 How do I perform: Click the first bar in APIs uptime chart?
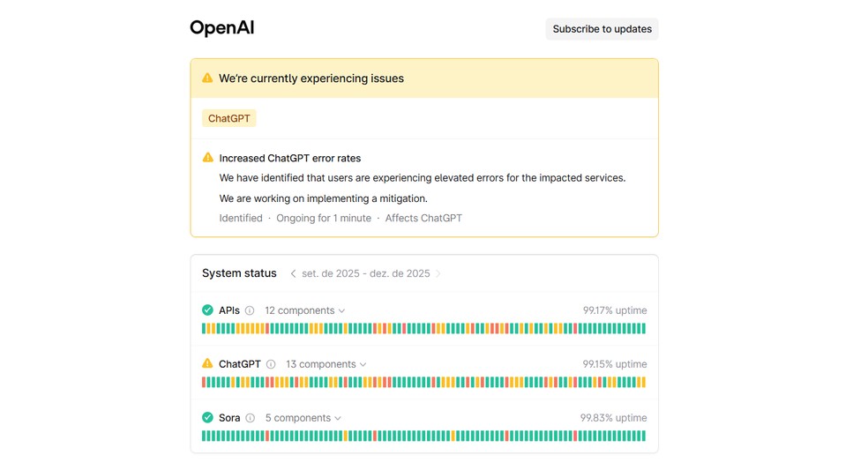click(204, 329)
